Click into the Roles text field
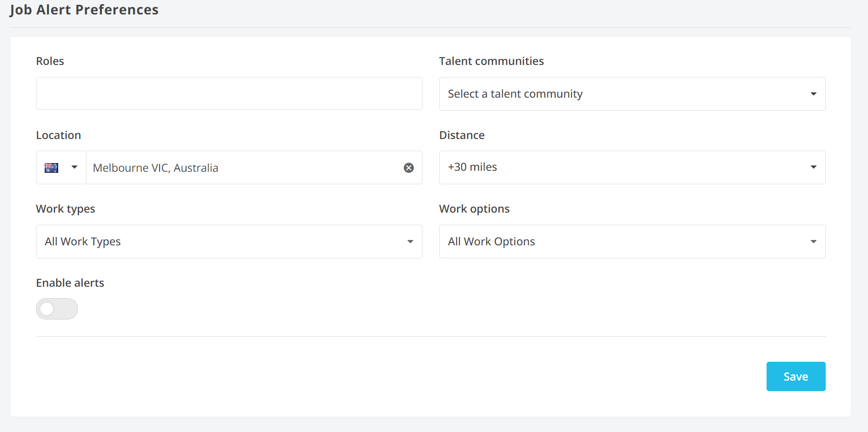The image size is (868, 432). (x=229, y=93)
